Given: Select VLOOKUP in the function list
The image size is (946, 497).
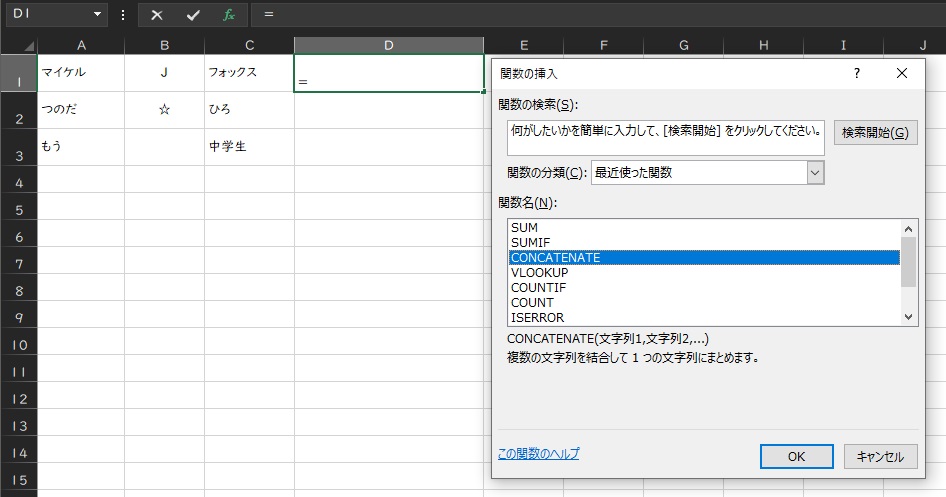Looking at the screenshot, I should [704, 273].
